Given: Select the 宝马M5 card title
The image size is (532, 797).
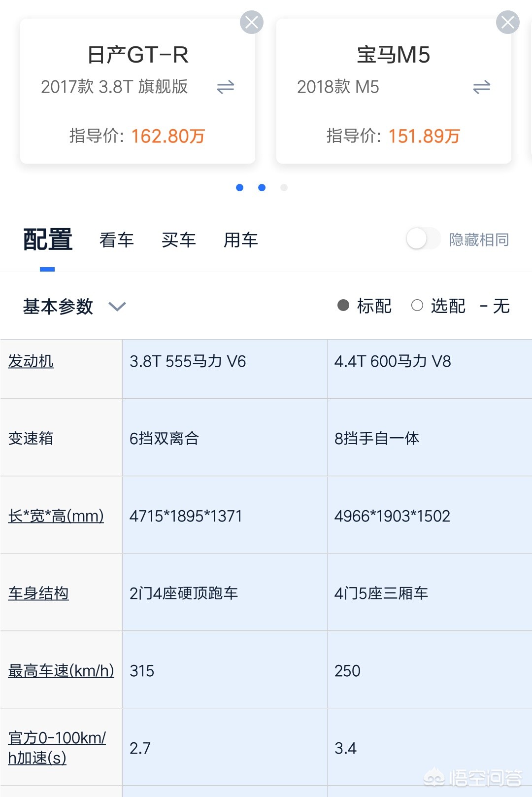Looking at the screenshot, I should pyautogui.click(x=394, y=55).
